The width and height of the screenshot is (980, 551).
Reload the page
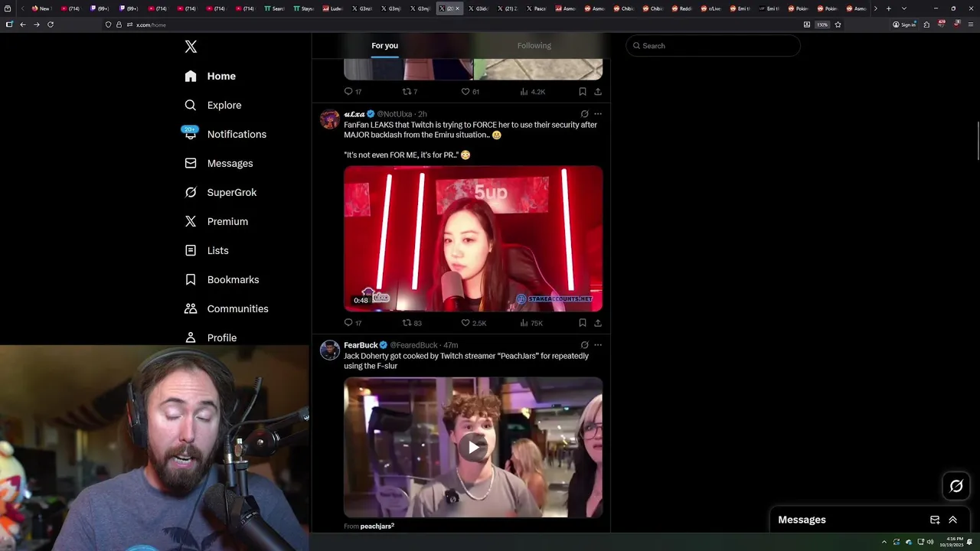51,24
